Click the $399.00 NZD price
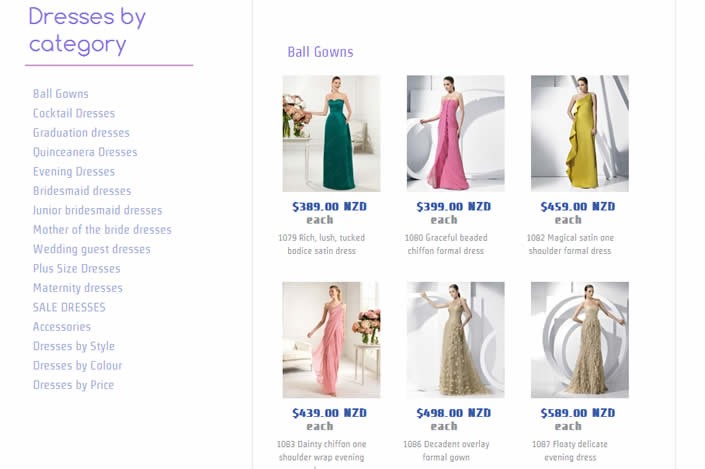Screen dimensions: 705x469 (454, 207)
